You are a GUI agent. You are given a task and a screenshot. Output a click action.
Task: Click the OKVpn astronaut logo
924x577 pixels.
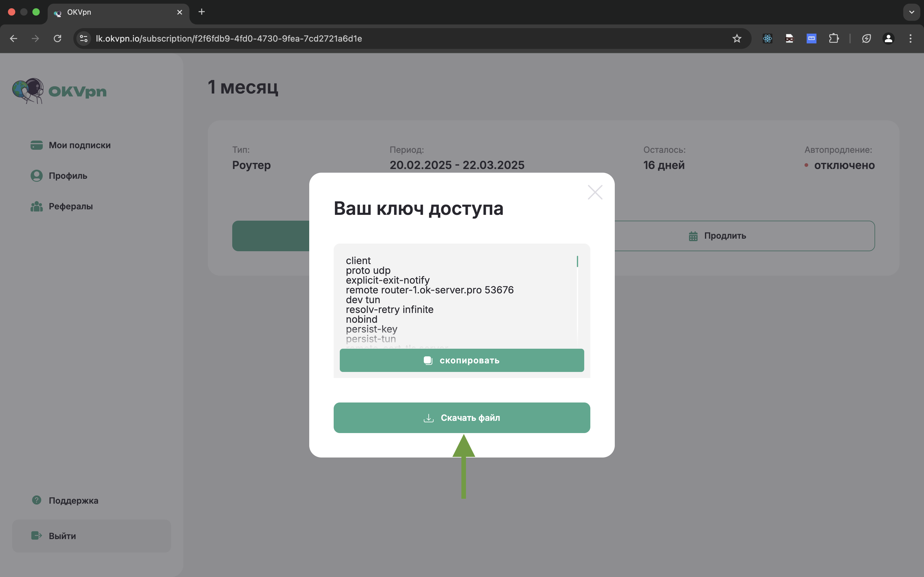tap(28, 91)
